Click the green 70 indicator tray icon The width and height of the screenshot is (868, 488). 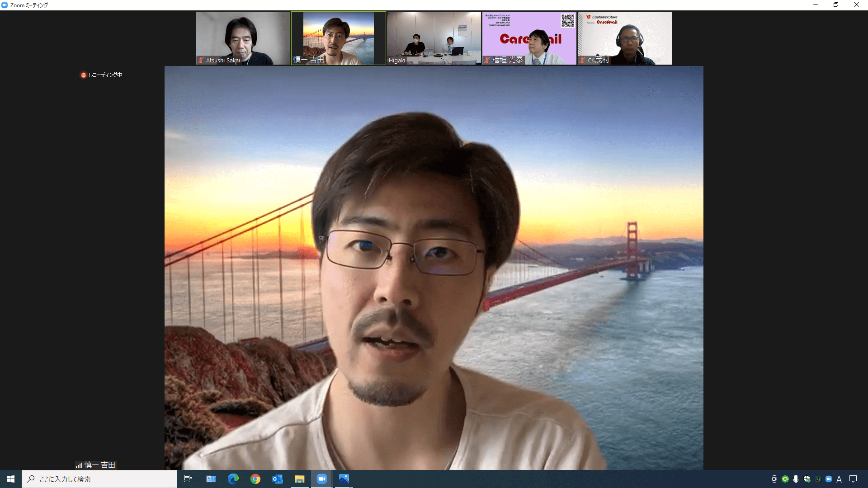818,479
